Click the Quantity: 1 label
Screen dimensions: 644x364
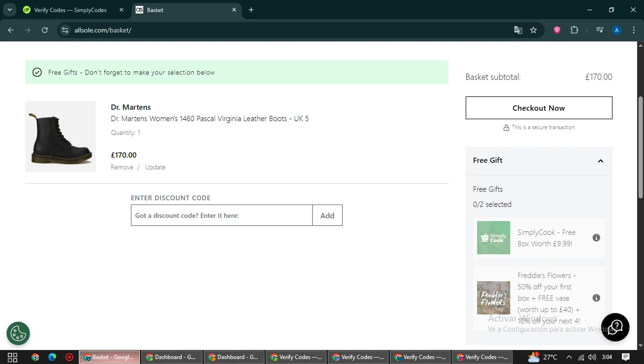click(x=125, y=133)
